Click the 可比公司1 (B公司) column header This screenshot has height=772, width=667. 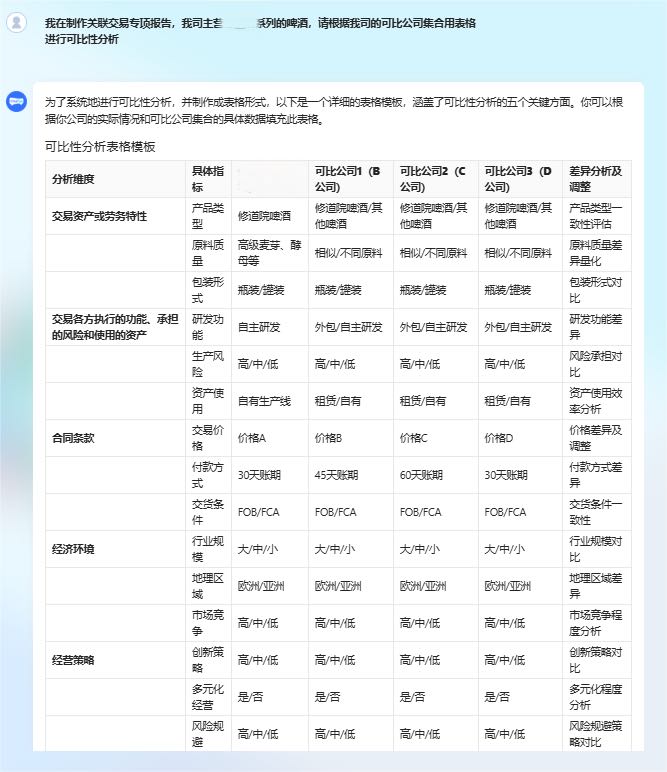pos(347,178)
